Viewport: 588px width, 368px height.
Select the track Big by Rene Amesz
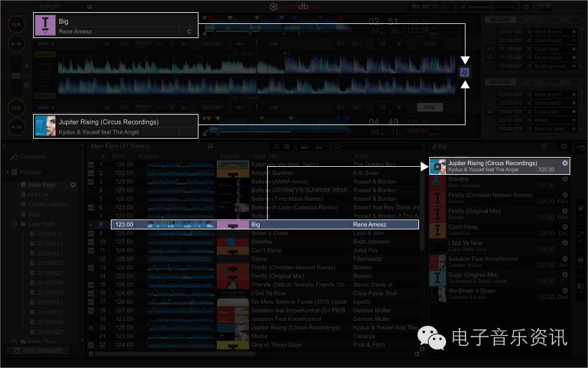pos(265,224)
